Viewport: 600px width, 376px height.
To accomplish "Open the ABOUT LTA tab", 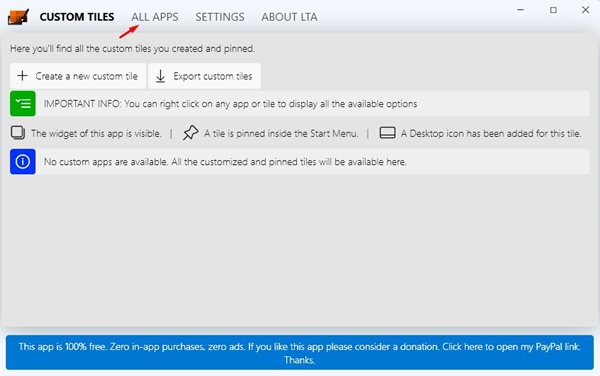I will (289, 17).
